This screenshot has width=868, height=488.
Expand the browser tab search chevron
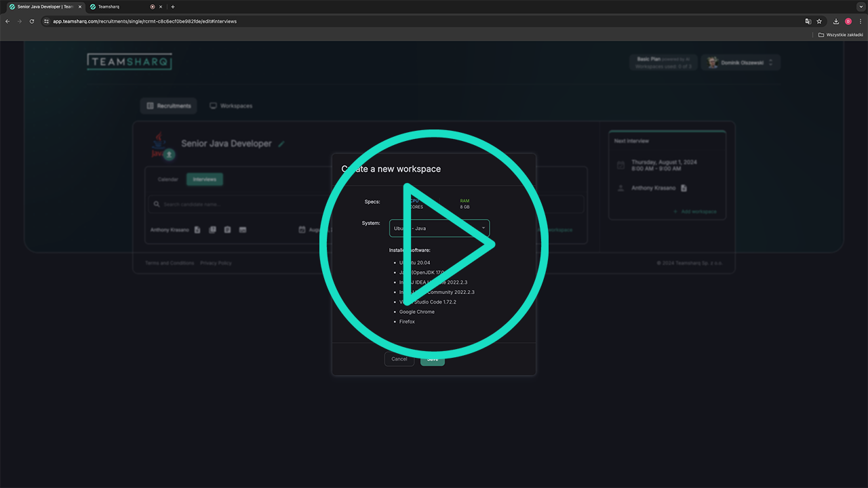pos(861,7)
